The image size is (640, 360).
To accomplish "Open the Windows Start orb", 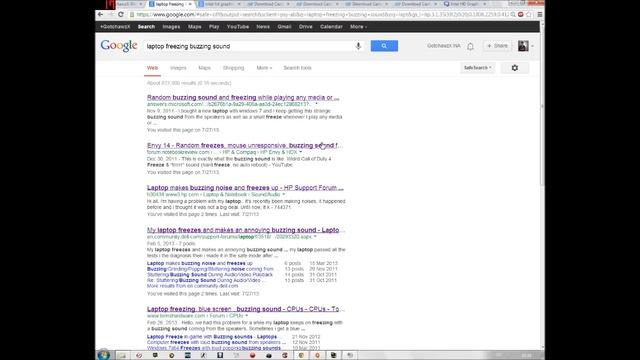I will pos(103,355).
